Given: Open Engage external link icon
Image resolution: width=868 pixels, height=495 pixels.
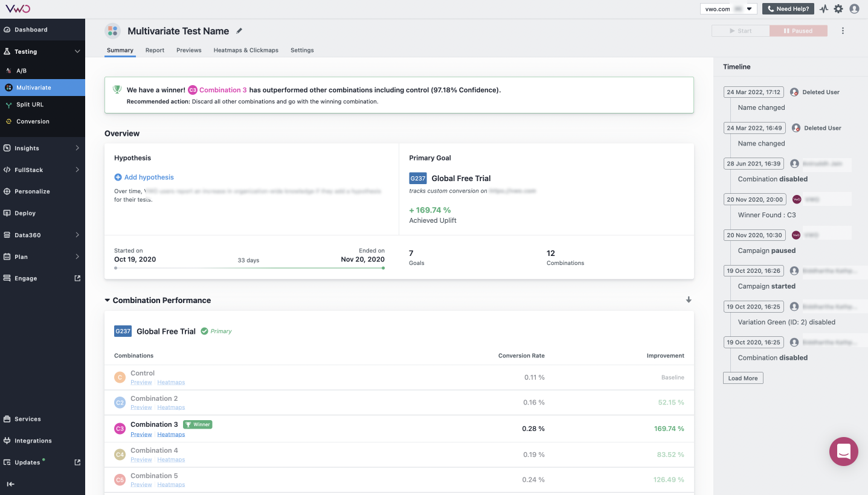Looking at the screenshot, I should 77,278.
